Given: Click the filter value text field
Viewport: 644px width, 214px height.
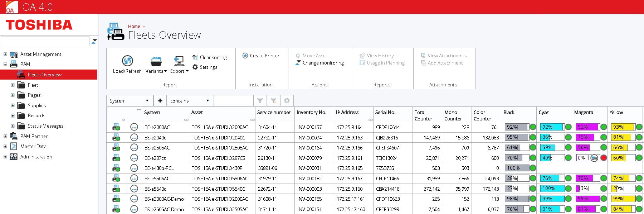Looking at the screenshot, I should click(x=233, y=101).
